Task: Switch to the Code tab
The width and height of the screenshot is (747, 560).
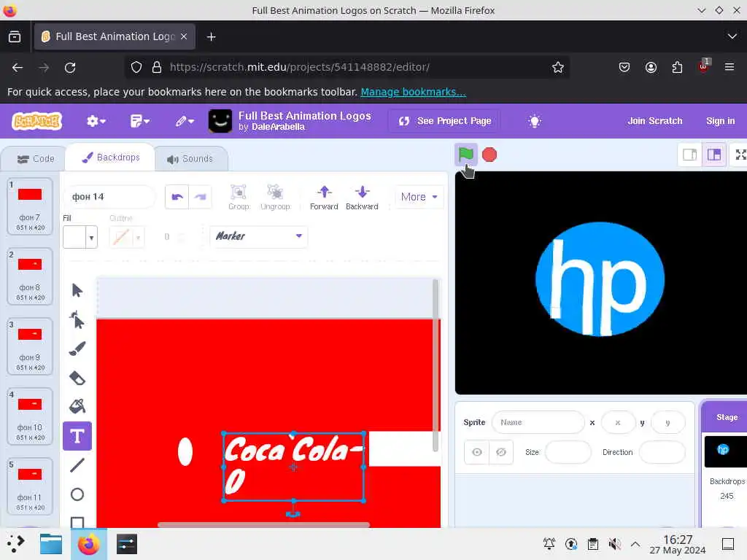Action: [x=36, y=158]
